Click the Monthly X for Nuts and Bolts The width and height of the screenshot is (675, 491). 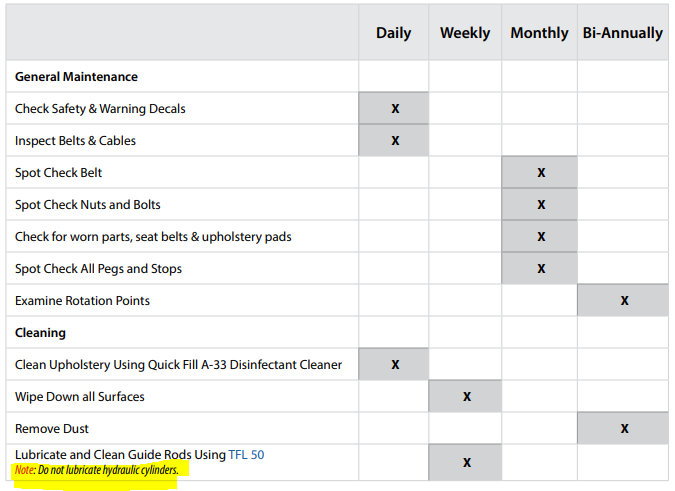[541, 205]
